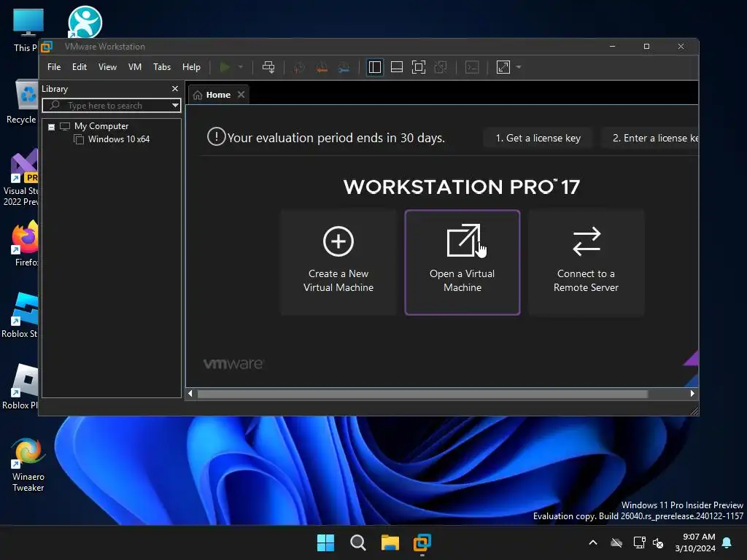Switch to Unity mode icon
This screenshot has height=560, width=747.
point(441,67)
